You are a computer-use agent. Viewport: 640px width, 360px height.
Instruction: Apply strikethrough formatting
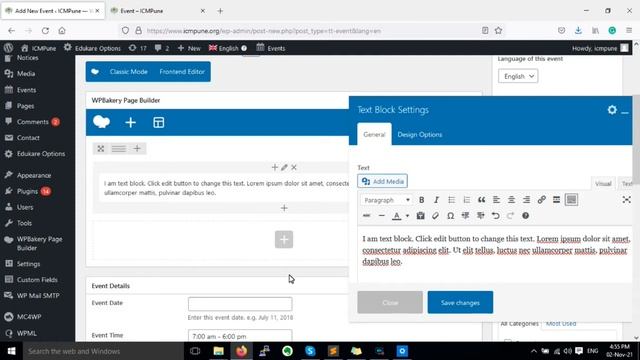367,216
